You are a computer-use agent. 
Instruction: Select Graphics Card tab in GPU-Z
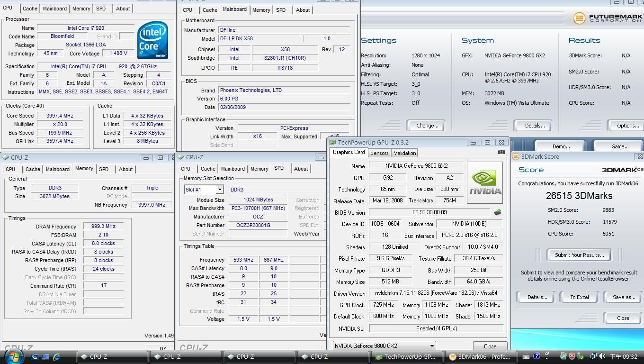pos(349,152)
